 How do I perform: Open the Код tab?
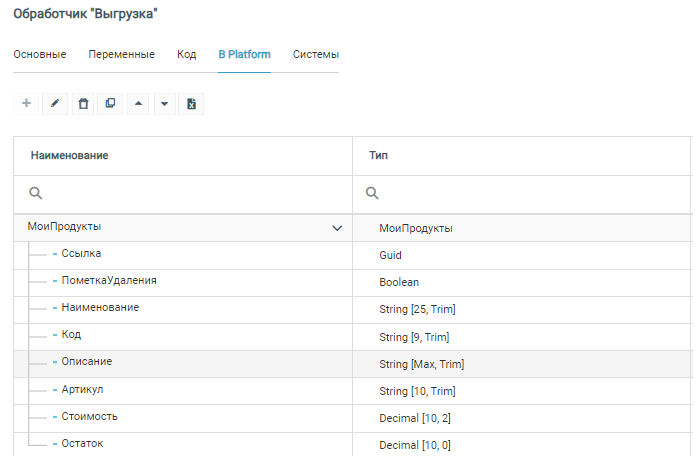tap(186, 54)
